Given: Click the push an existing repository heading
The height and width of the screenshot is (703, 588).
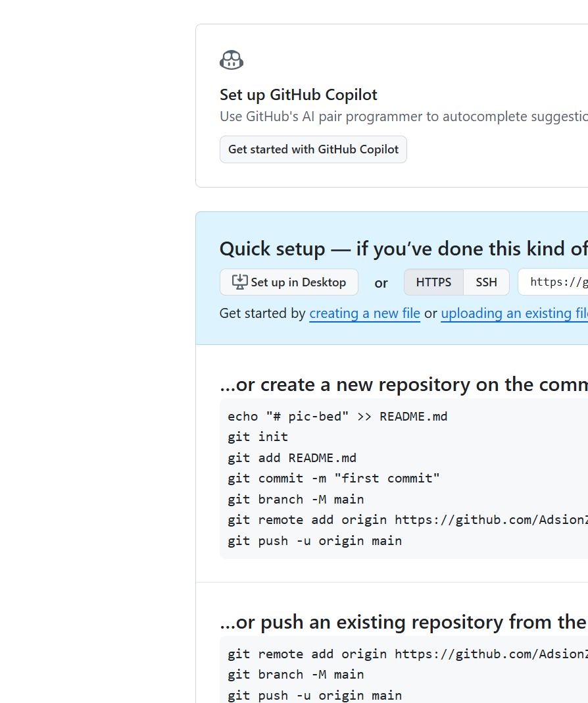Looking at the screenshot, I should pyautogui.click(x=403, y=622).
